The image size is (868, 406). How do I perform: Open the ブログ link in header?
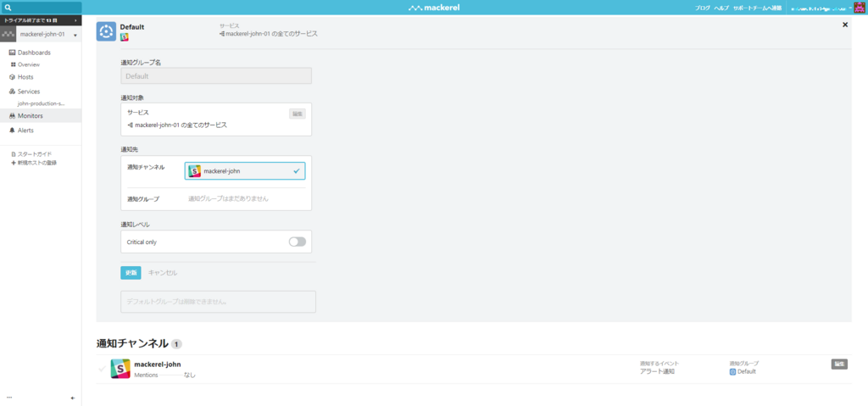703,8
